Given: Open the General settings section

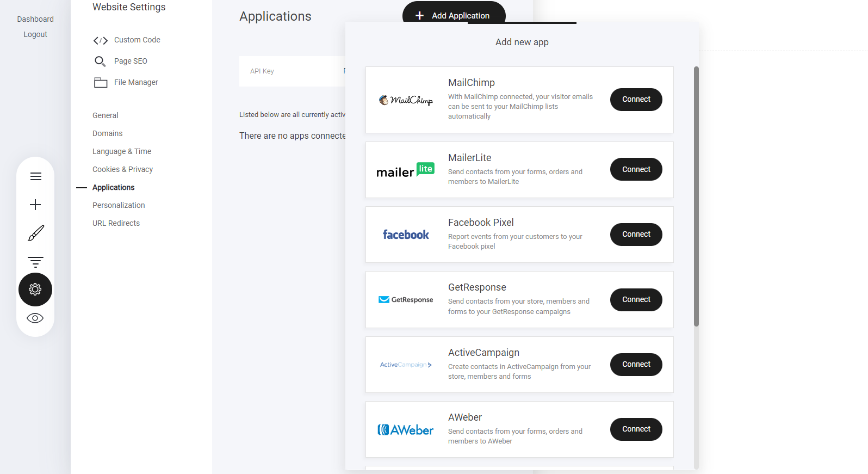Looking at the screenshot, I should (x=106, y=115).
